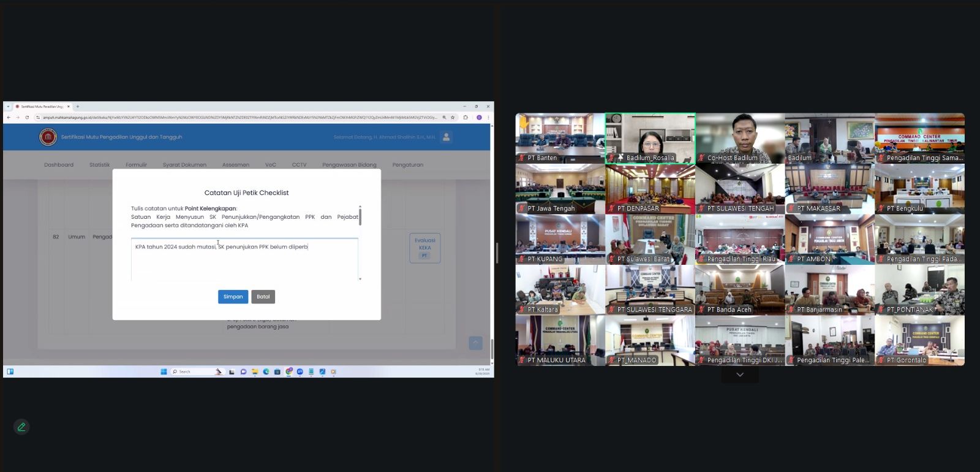This screenshot has width=980, height=472.
Task: Select the PT Banten video tile
Action: pos(560,139)
